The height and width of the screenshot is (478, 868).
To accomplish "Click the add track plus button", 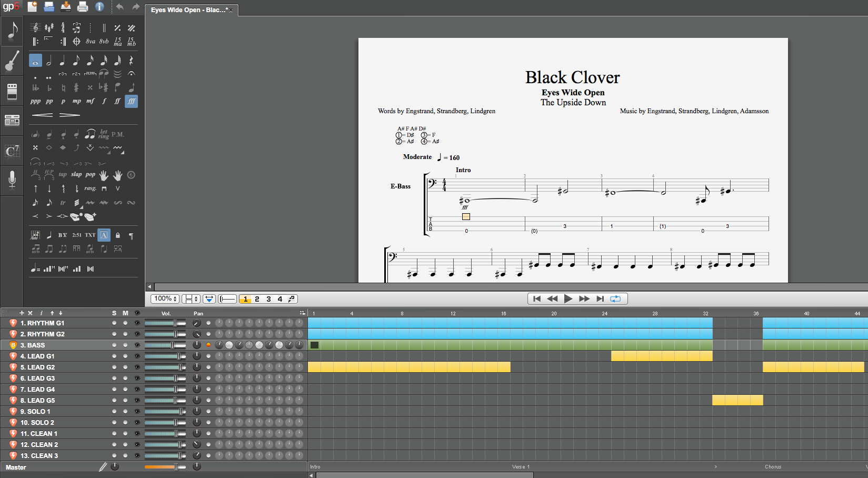I will (22, 313).
